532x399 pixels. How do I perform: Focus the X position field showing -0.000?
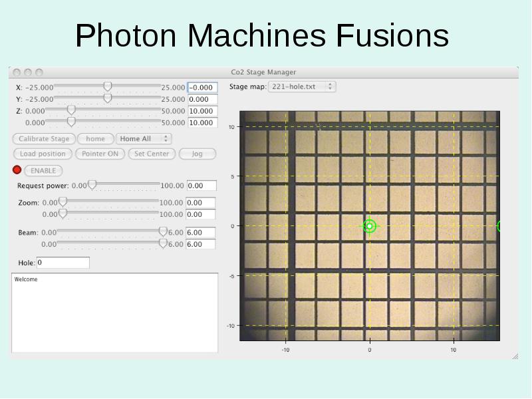[202, 88]
